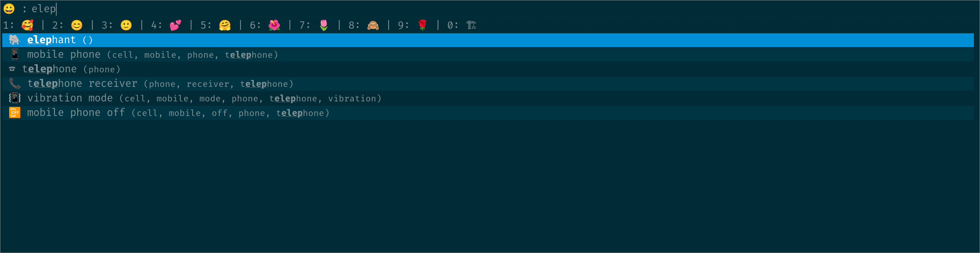Screen dimensions: 980x253
Task: Choose the two hearts recent emoji
Action: point(176,25)
